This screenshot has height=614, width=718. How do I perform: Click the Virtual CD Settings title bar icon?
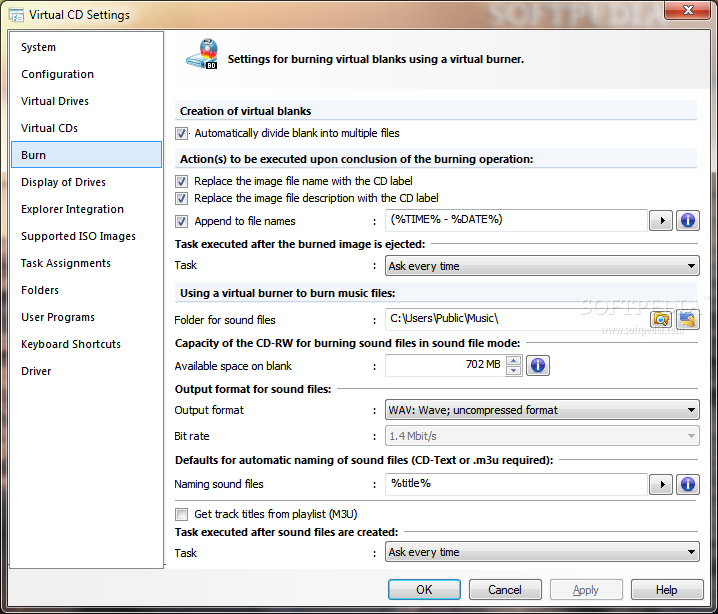coord(16,15)
